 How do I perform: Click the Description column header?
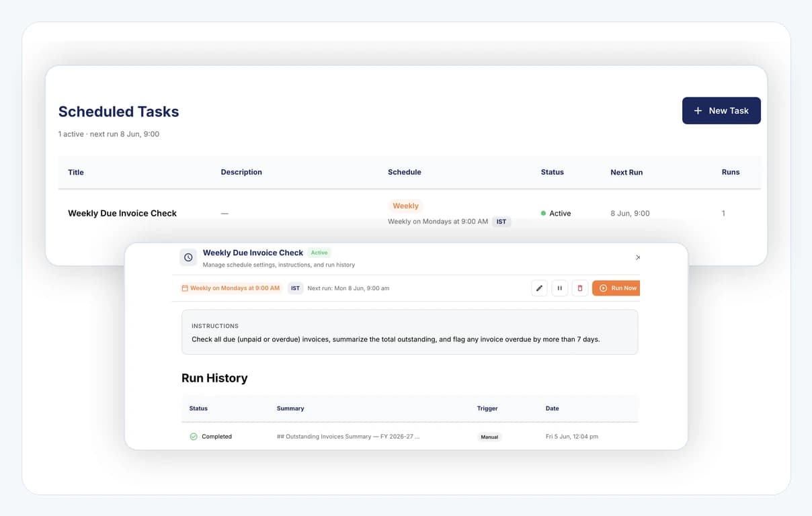coord(241,173)
